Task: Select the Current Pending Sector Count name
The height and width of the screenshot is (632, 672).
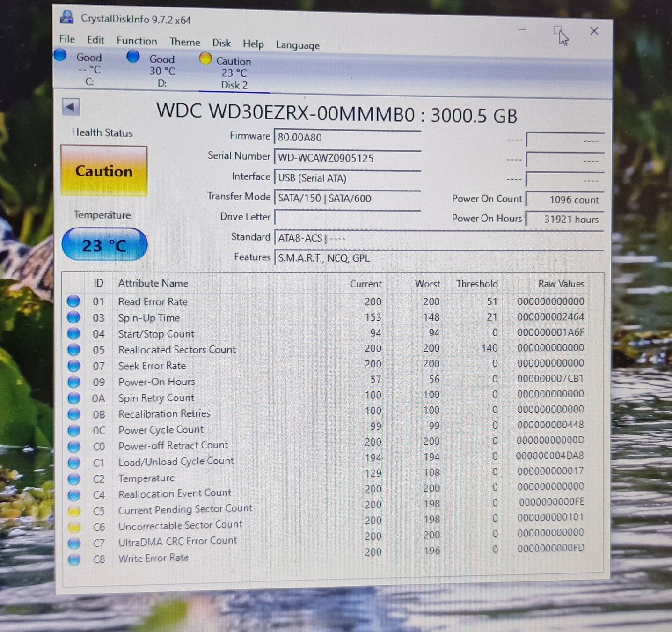Action: 185,509
